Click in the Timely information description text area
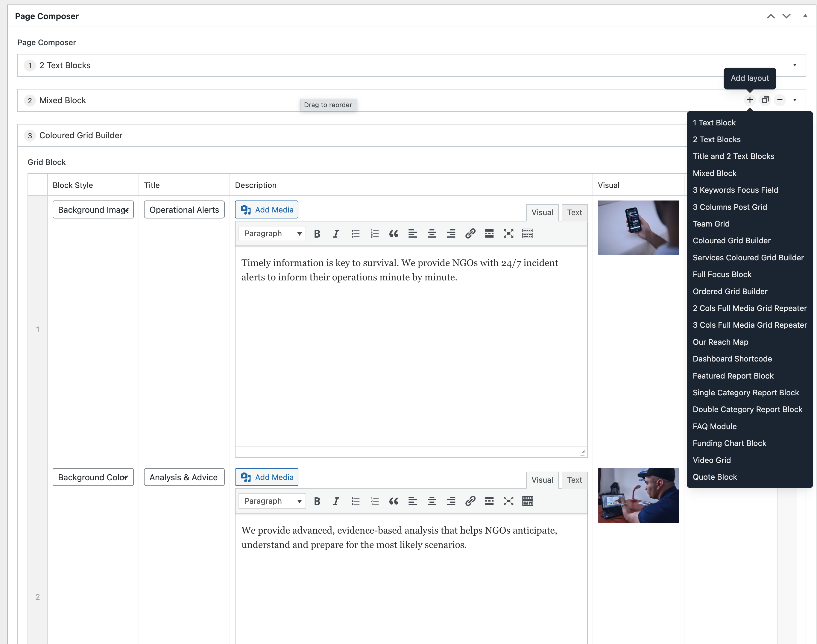817x644 pixels. click(411, 346)
